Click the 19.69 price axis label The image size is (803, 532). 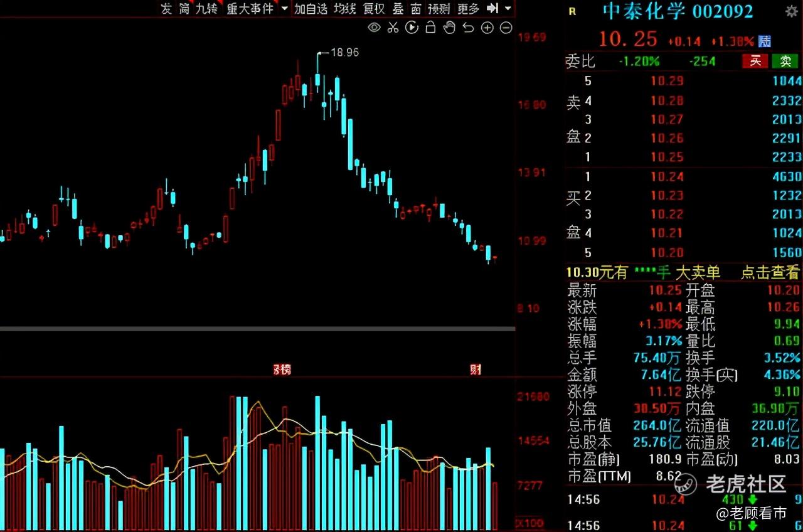click(532, 37)
